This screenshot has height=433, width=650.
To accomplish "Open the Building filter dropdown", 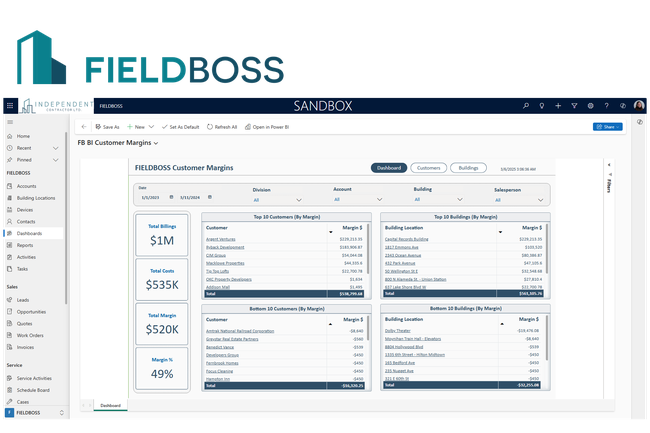I will click(438, 199).
